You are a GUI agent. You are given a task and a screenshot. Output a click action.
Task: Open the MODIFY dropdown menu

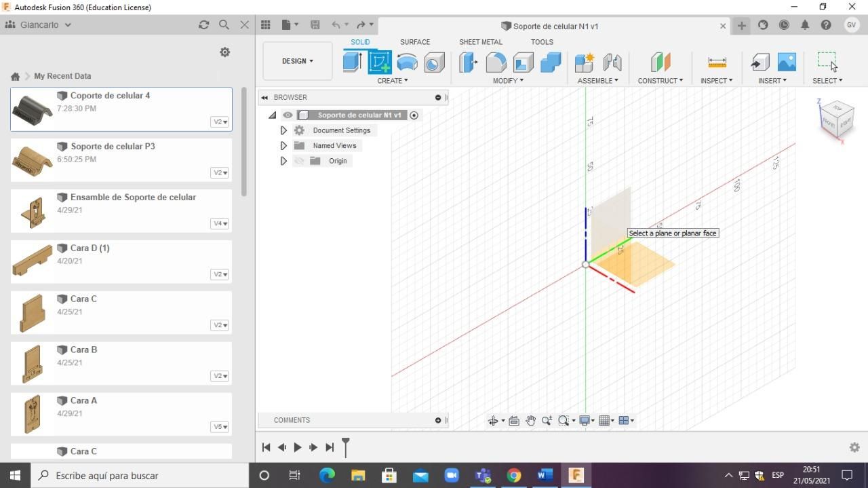[x=508, y=81]
